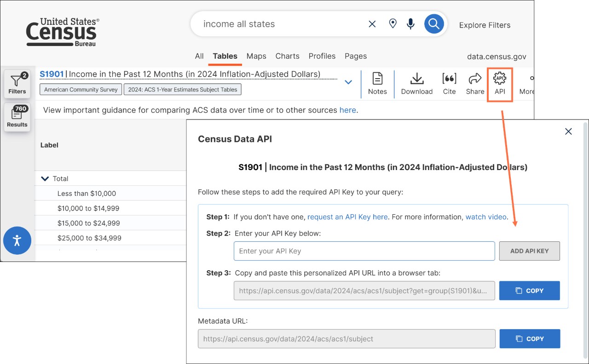Download the S1901 table
The width and height of the screenshot is (589, 364).
(x=417, y=84)
